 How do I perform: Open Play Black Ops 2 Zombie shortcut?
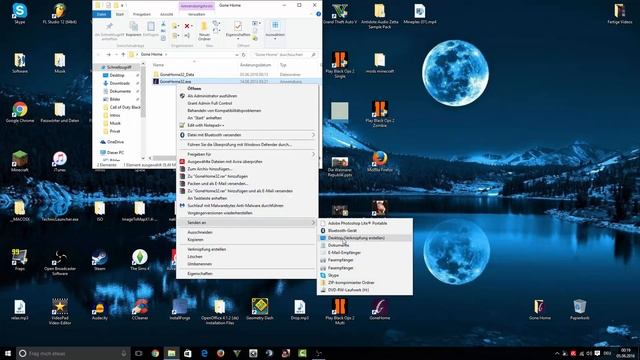(380, 114)
